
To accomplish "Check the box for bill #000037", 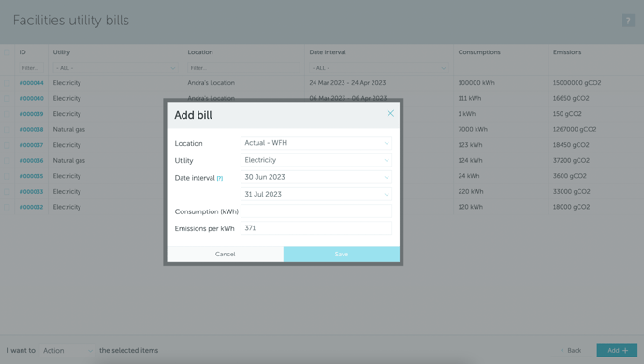I will point(7,145).
